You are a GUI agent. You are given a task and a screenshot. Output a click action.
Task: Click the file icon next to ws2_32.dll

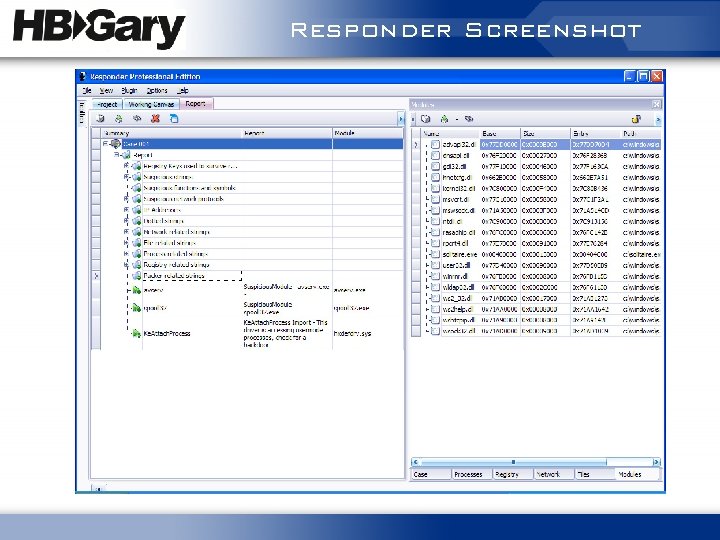pos(435,298)
